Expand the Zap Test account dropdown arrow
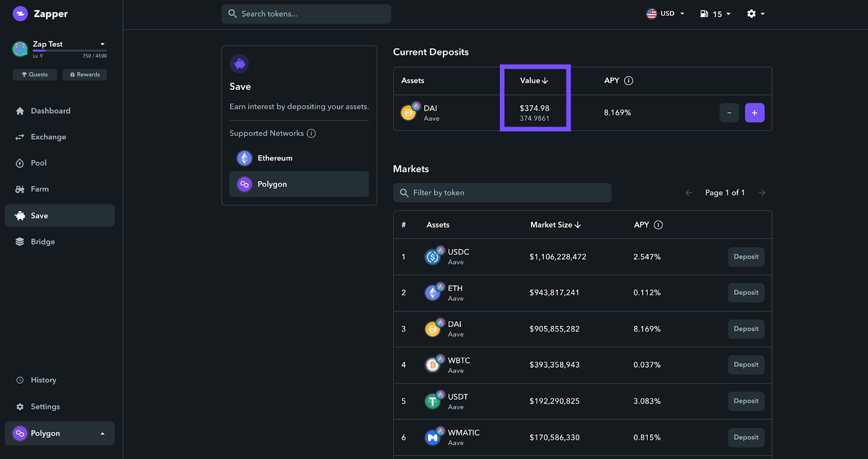This screenshot has height=459, width=868. 103,44
